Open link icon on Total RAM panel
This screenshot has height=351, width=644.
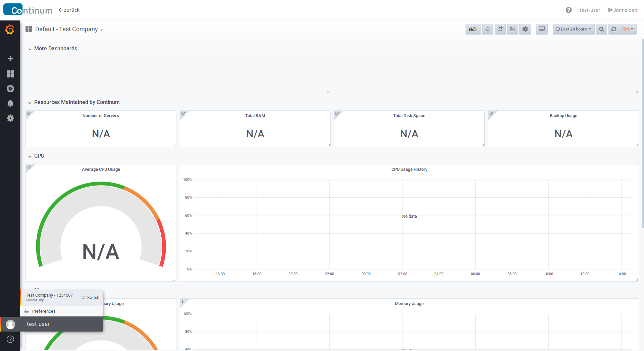[183, 113]
